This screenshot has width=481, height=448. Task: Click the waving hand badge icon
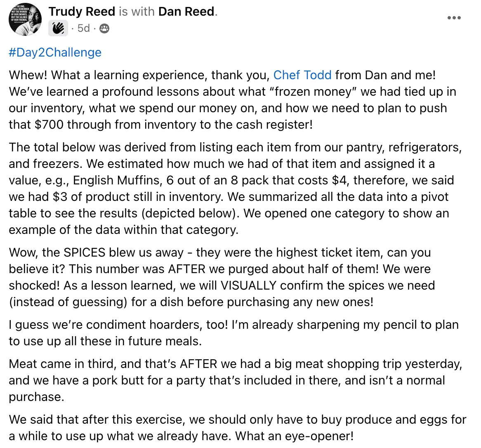58,28
